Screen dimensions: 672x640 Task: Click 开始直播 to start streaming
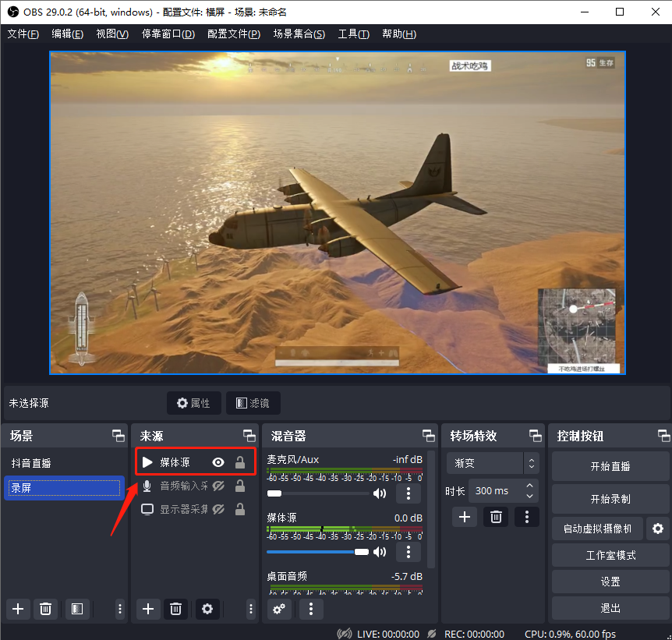pos(610,466)
